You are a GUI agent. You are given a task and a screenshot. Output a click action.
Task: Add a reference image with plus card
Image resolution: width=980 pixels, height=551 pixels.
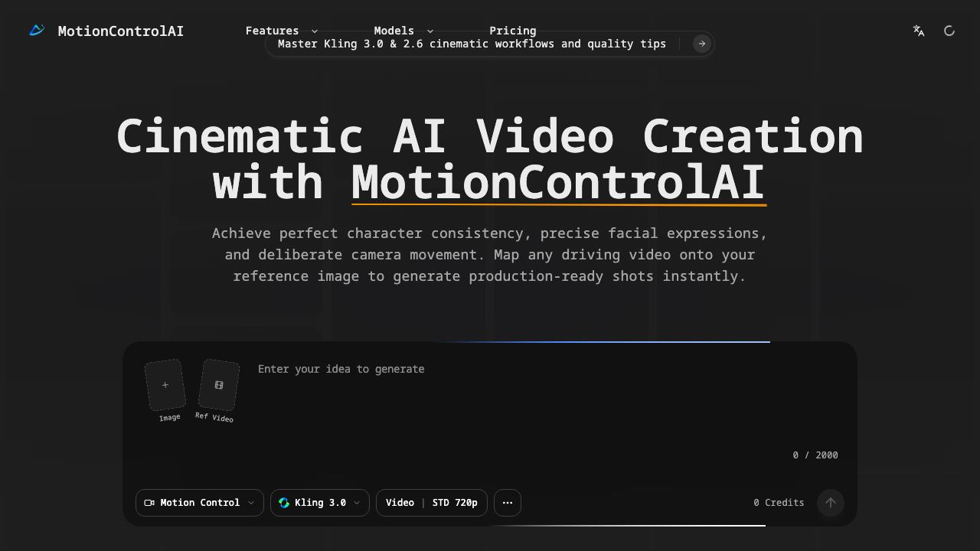point(165,385)
